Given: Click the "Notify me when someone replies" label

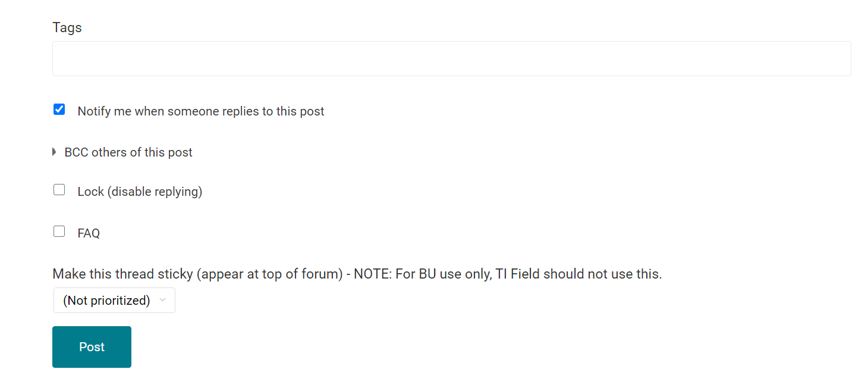Looking at the screenshot, I should point(200,111).
